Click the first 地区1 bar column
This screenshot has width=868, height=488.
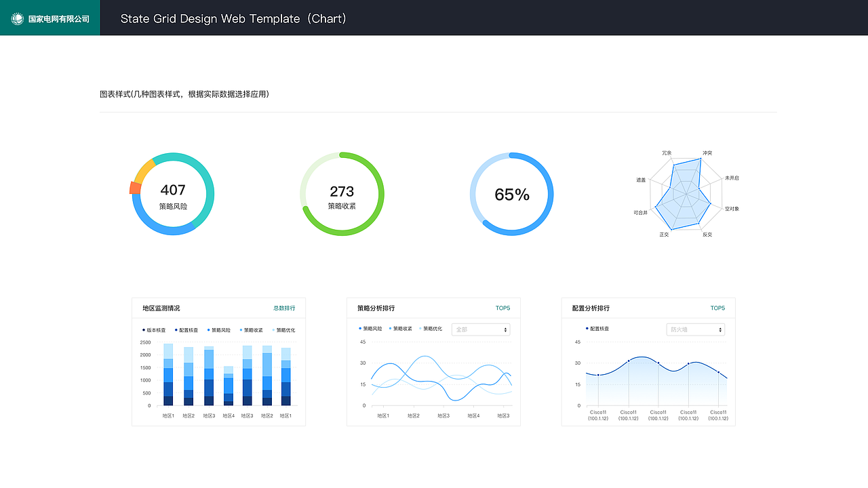[x=168, y=375]
